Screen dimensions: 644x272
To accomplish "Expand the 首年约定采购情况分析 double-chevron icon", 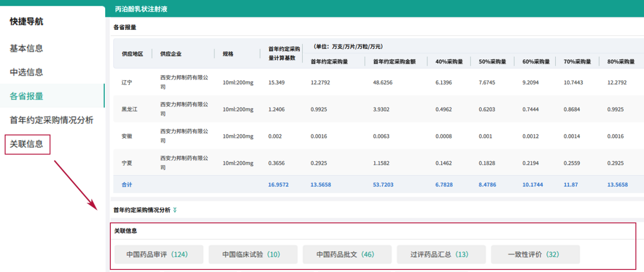I will [175, 210].
